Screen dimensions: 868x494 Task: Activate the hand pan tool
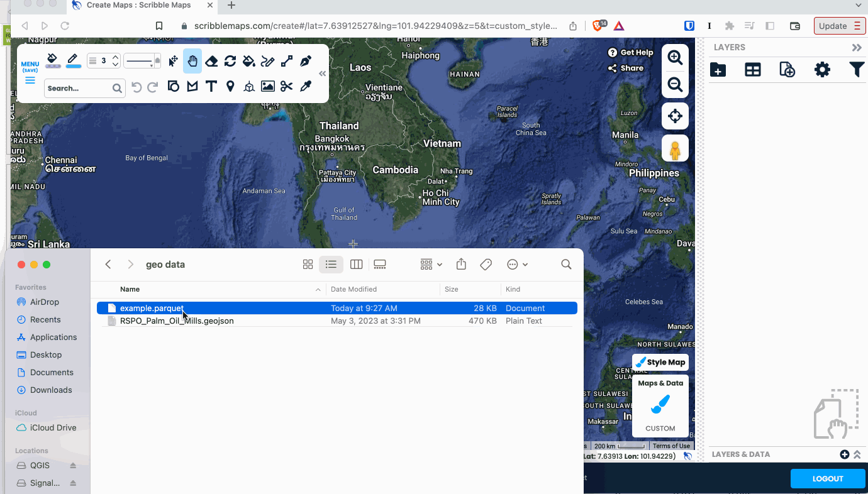coord(192,61)
